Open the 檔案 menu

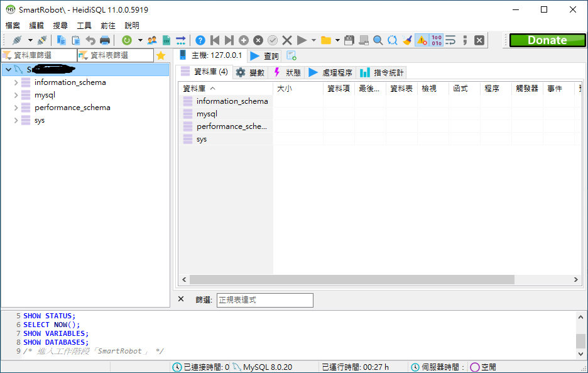point(13,26)
